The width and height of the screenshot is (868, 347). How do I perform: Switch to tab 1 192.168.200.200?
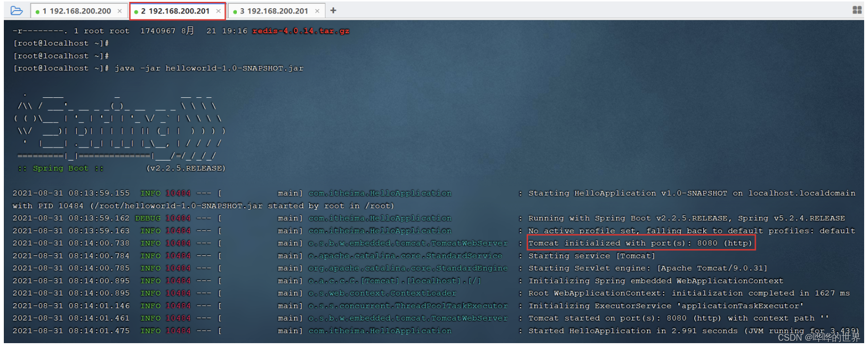click(79, 11)
